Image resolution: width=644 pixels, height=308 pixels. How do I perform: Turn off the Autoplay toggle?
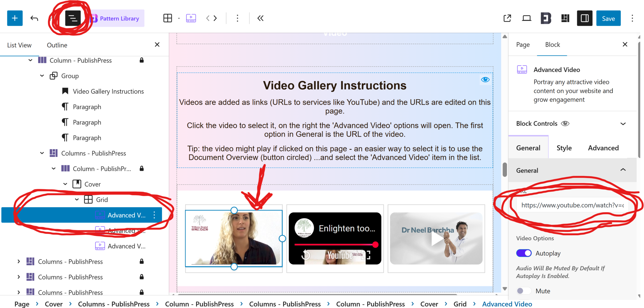tap(524, 253)
